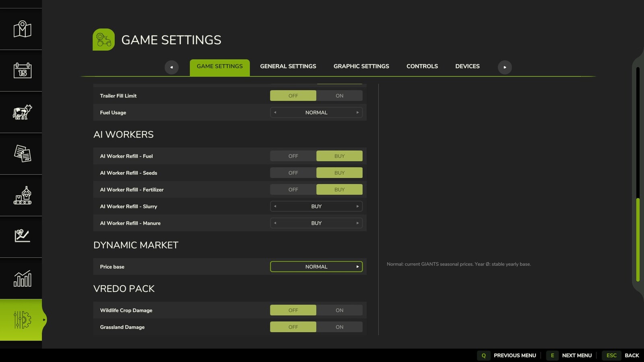The width and height of the screenshot is (644, 362).
Task: Click the green tractor Game Settings icon
Action: (x=103, y=39)
